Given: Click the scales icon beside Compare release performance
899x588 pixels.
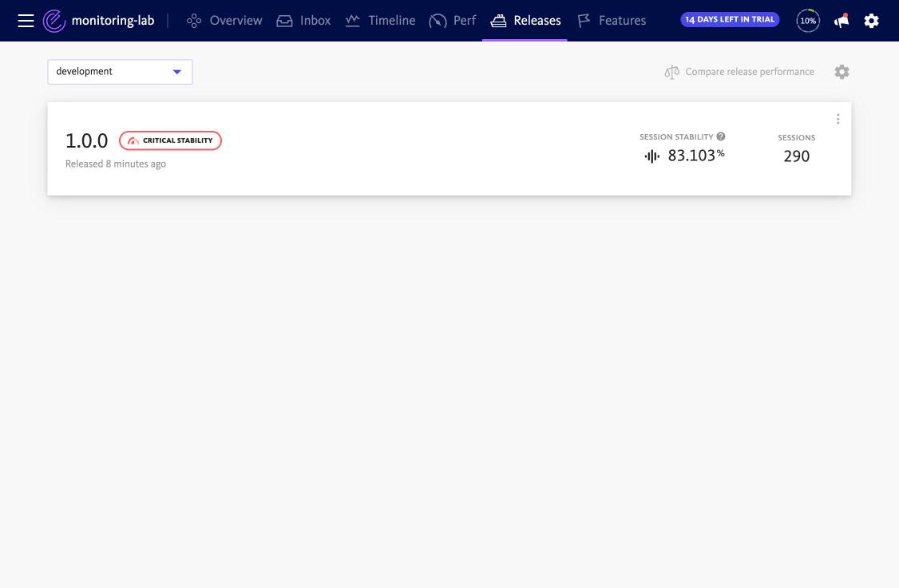Looking at the screenshot, I should [x=672, y=72].
